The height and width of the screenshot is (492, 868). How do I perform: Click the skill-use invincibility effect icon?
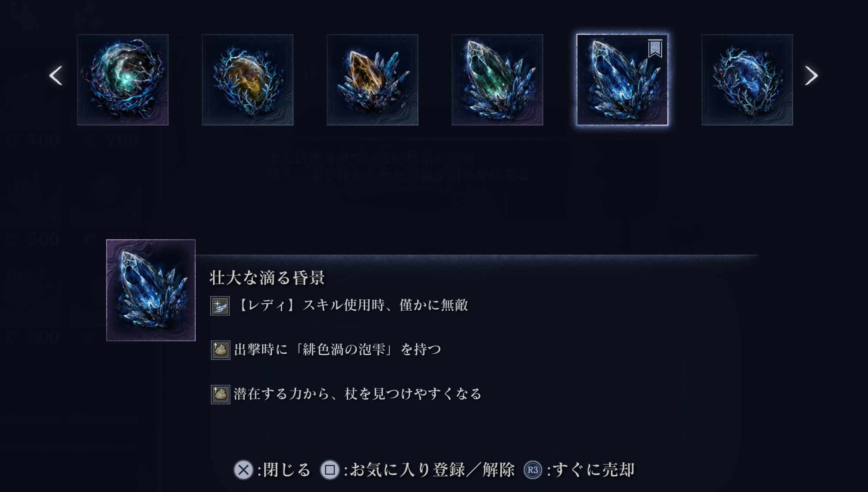pyautogui.click(x=220, y=306)
